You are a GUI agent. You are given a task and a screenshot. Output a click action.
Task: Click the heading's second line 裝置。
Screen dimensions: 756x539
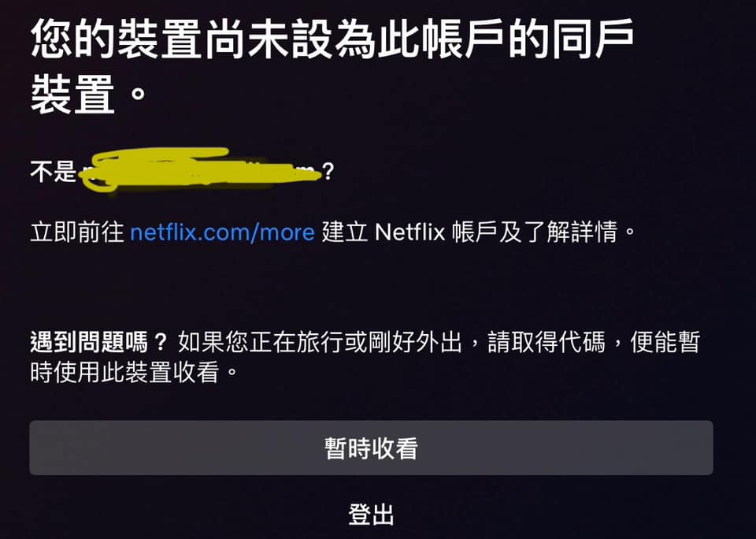88,94
